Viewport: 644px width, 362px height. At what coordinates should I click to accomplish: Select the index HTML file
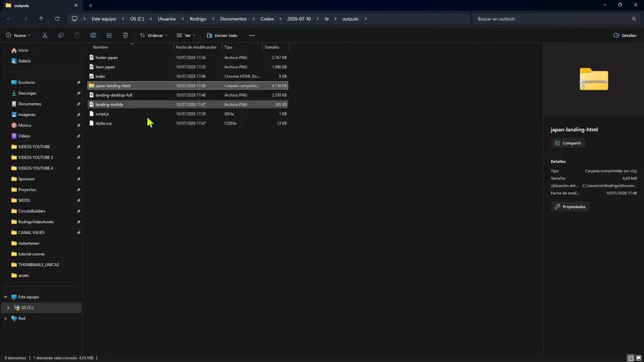pos(188,76)
